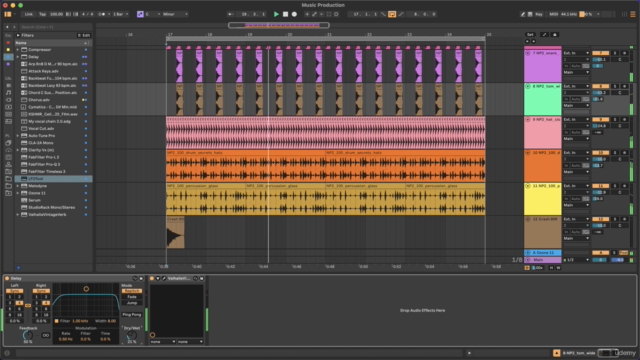This screenshot has width=640, height=360.
Task: Click the Delay device hot-swap icon
Action: 135,278
